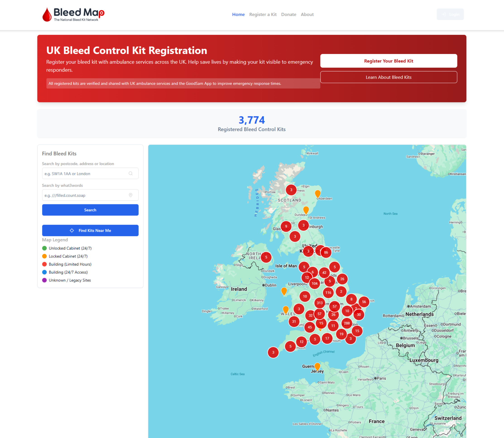504x438 pixels.
Task: Click the Bleed Map logo
Action: [x=73, y=15]
